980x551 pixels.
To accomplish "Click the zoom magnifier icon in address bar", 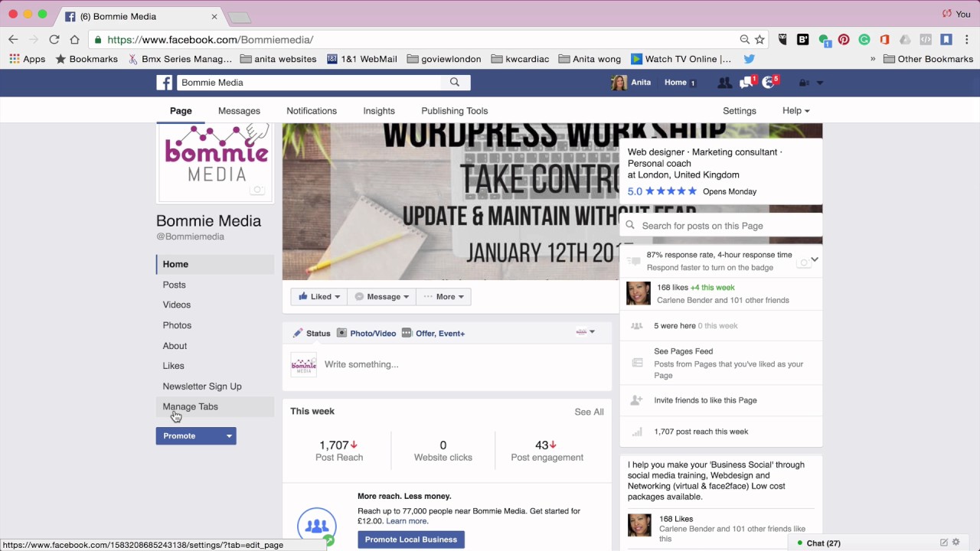I will [744, 40].
